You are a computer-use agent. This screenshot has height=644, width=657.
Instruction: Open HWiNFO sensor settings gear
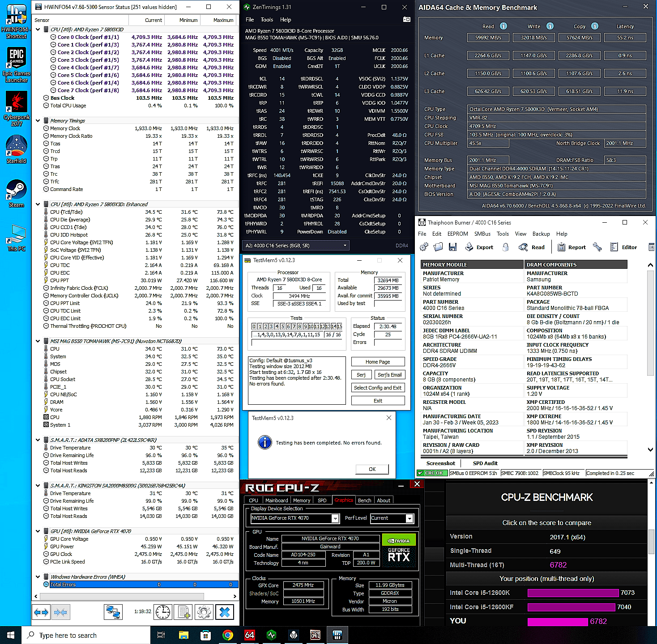(x=204, y=612)
